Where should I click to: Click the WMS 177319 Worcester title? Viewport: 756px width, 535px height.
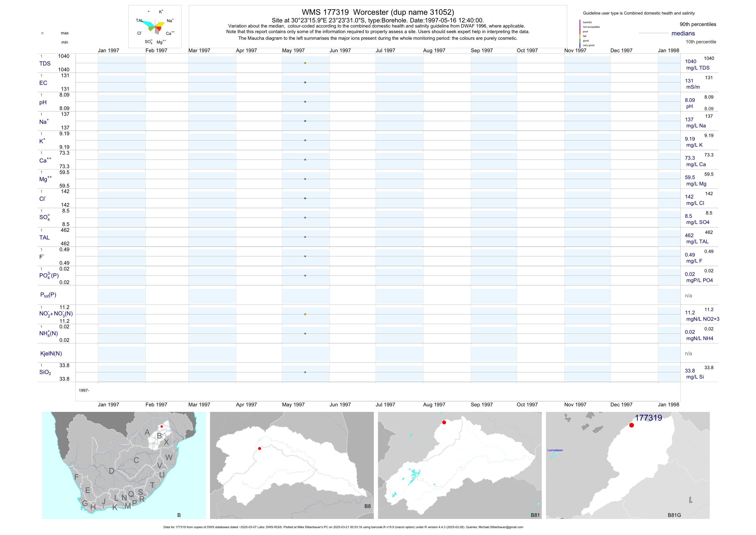click(378, 12)
